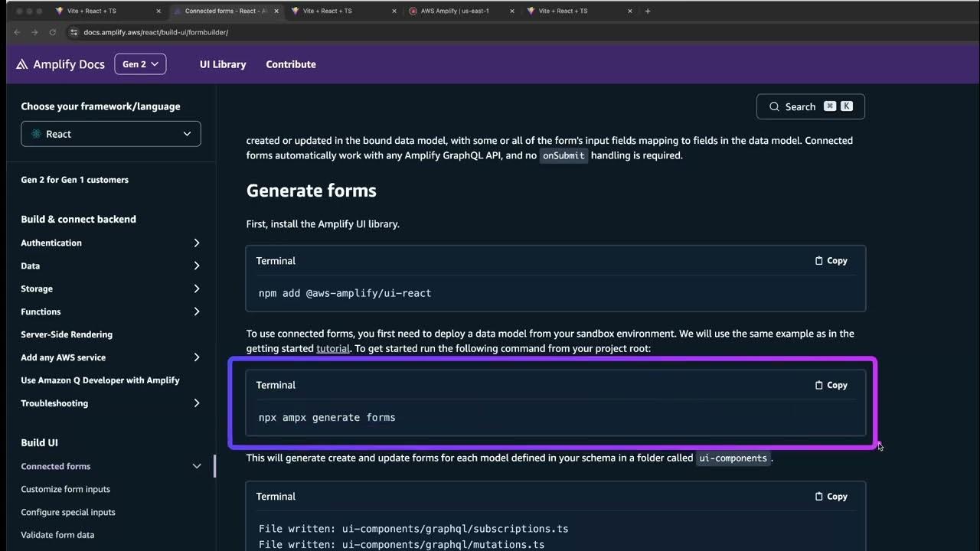Open the React framework selector
The width and height of the screenshot is (980, 551).
point(111,134)
